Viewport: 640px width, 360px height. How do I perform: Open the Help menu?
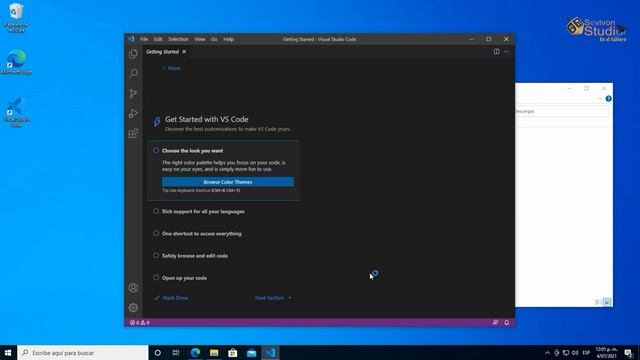pos(229,39)
